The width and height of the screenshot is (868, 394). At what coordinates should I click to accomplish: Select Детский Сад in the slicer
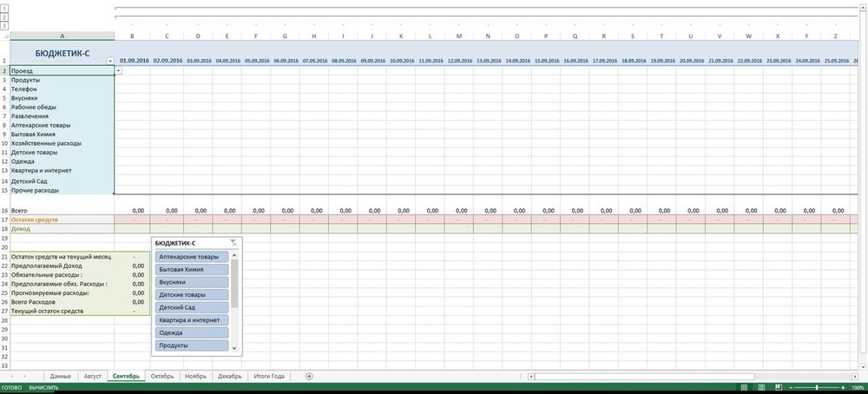coord(191,307)
